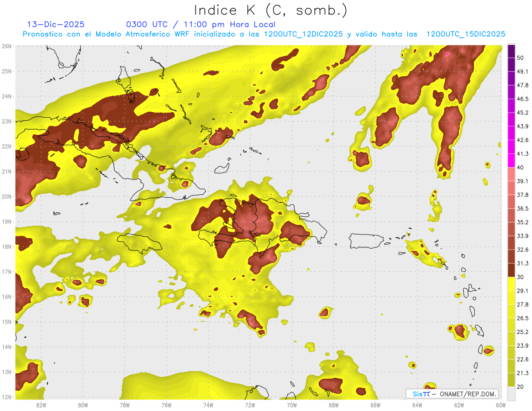Image resolution: width=532 pixels, height=411 pixels.
Task: Click the colorbar label "41.3"
Action: point(523,154)
